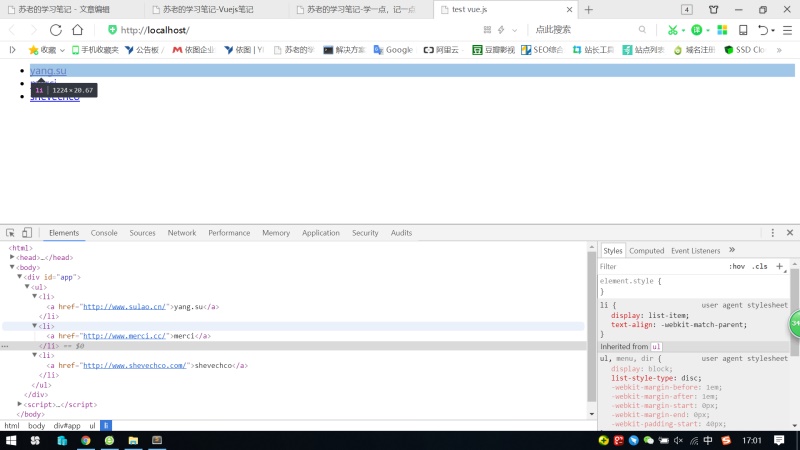Select the DevTools inspect element icon

(10, 233)
